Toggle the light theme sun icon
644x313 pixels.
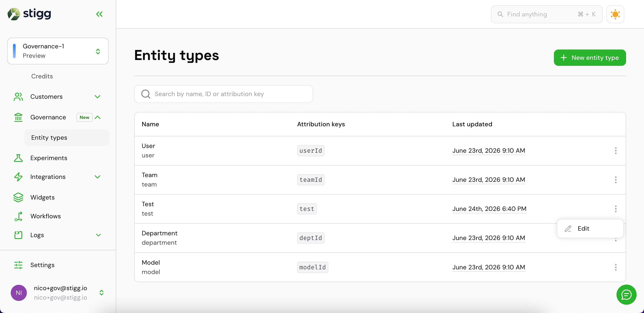(x=615, y=14)
